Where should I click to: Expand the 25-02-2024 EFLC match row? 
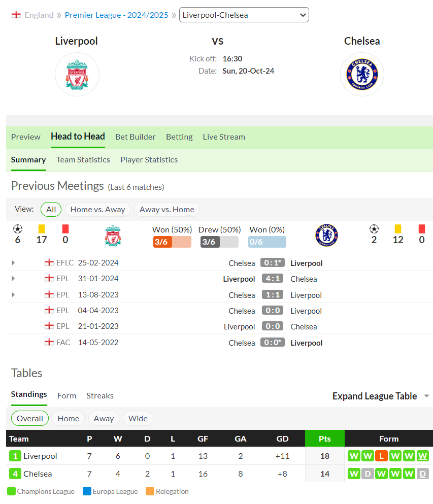13,262
